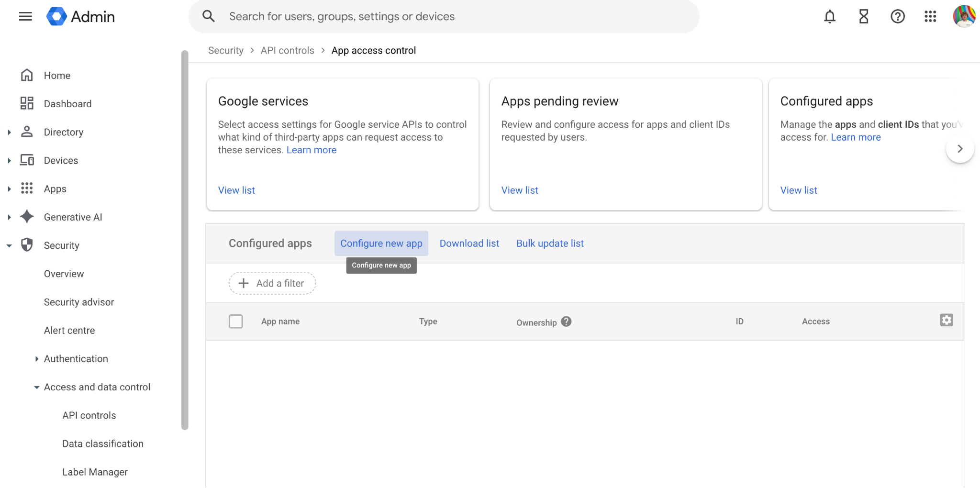
Task: Open the Google apps grid launcher
Action: click(x=930, y=16)
